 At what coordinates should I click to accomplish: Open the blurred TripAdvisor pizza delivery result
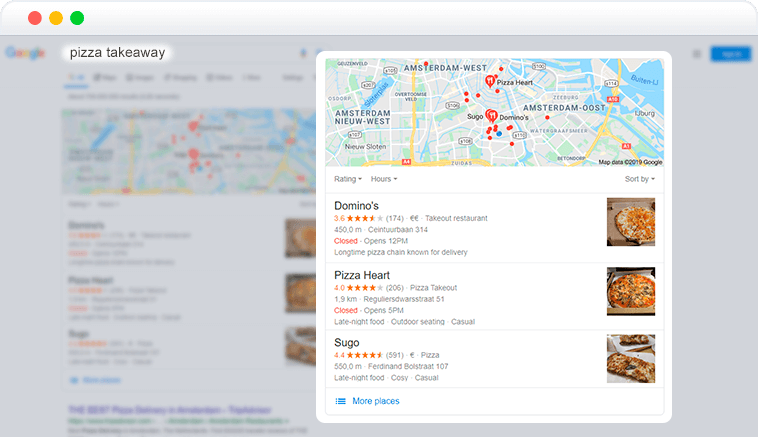(170, 410)
